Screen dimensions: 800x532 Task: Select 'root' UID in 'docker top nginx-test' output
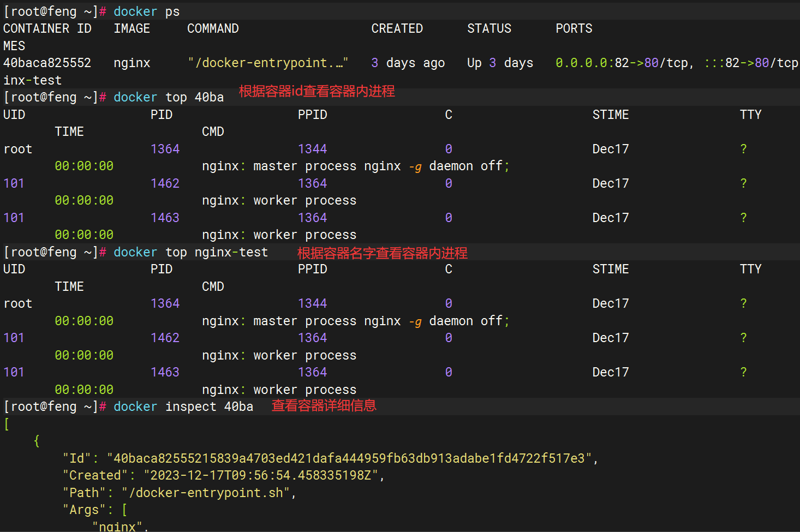pos(18,303)
